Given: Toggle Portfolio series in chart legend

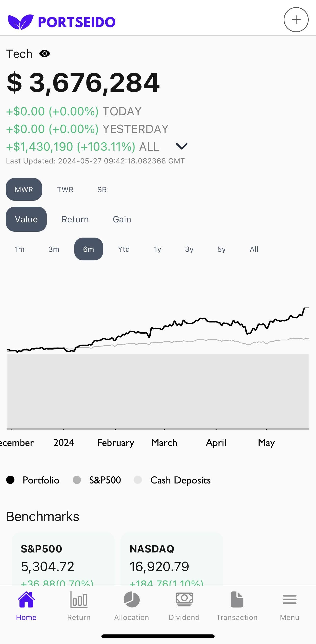Looking at the screenshot, I should [x=33, y=480].
